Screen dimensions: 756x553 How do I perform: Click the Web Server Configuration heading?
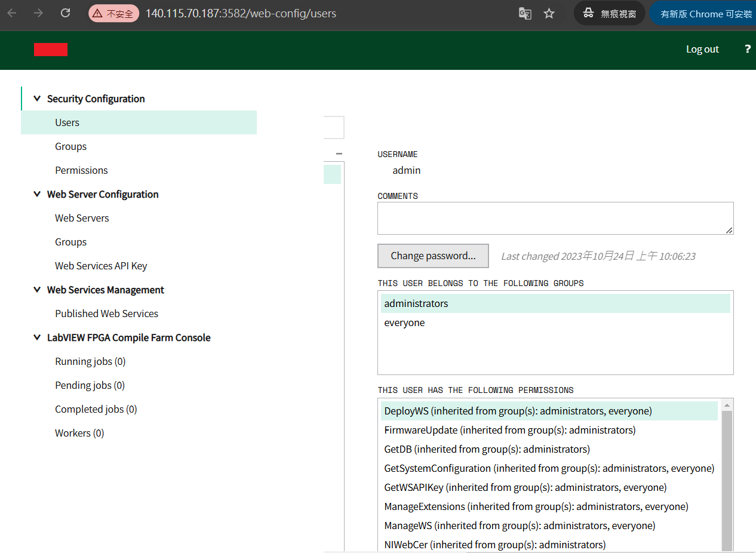[x=103, y=194]
